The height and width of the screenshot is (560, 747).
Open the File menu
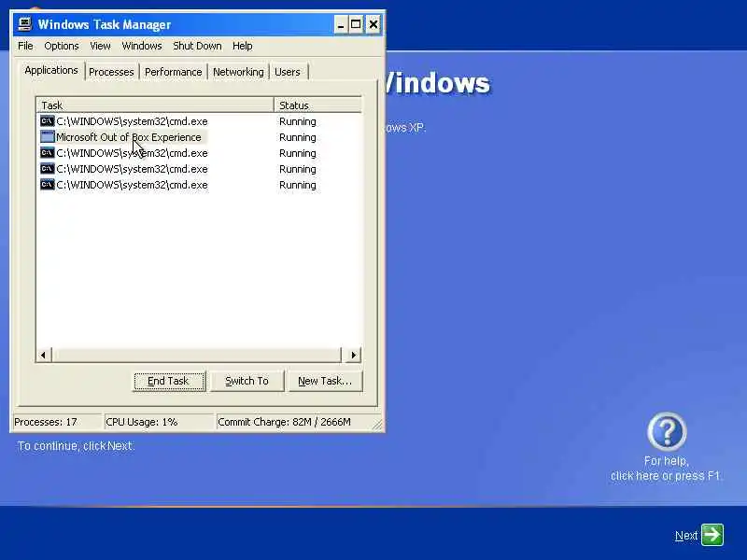(x=25, y=46)
